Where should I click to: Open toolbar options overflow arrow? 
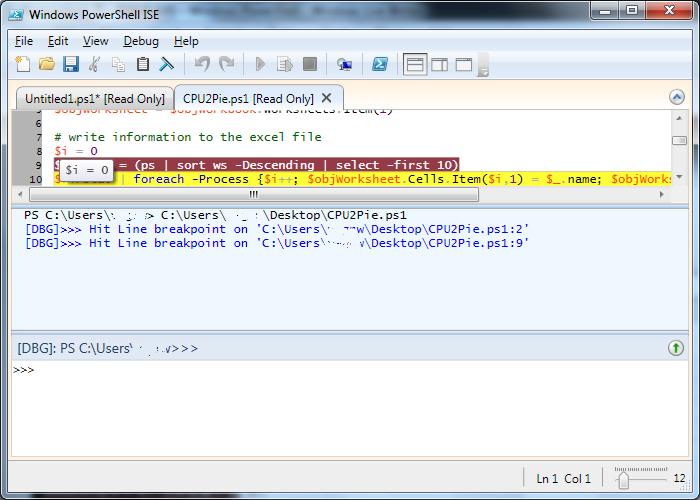click(x=483, y=65)
